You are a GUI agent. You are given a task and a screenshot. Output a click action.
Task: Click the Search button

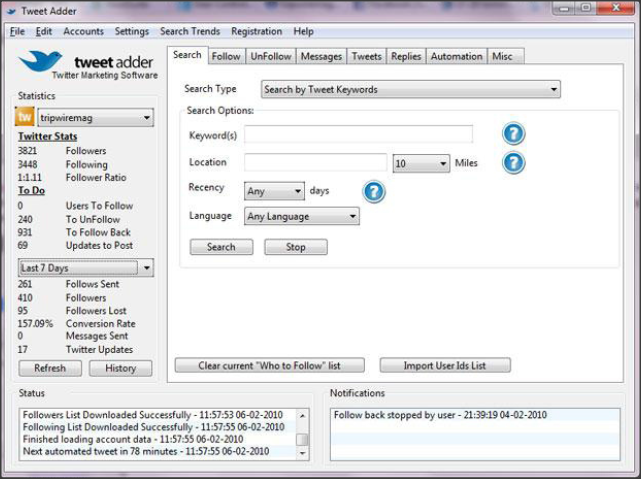[x=221, y=247]
